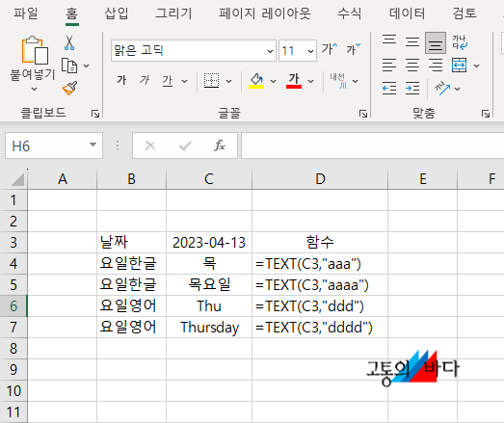Switch to the 페이지 레이아웃 tab

pos(265,13)
